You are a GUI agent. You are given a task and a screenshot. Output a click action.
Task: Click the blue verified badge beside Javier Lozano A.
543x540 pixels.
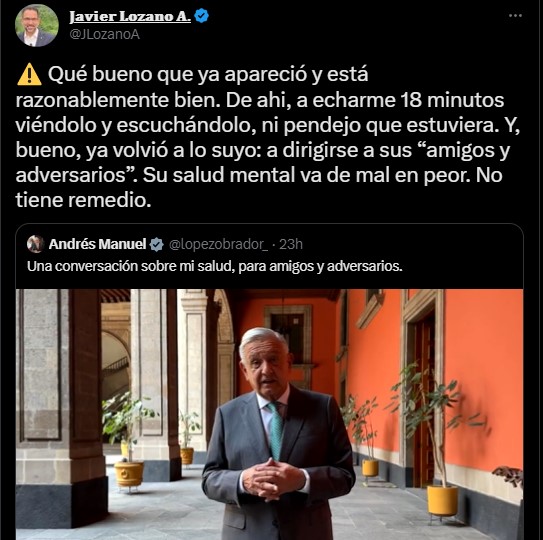click(x=202, y=16)
